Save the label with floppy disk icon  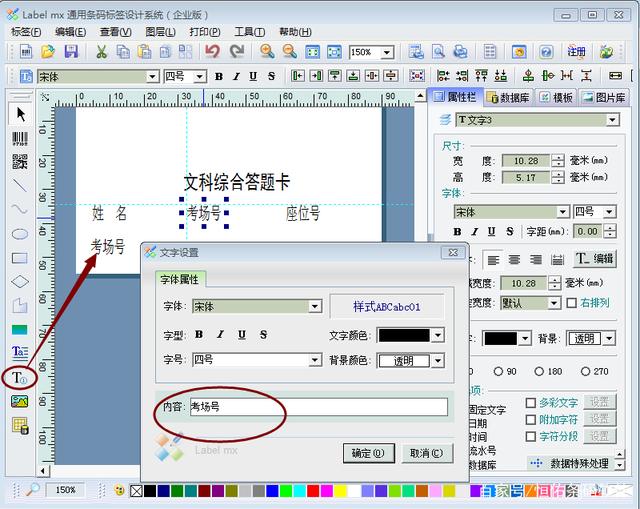click(x=71, y=51)
